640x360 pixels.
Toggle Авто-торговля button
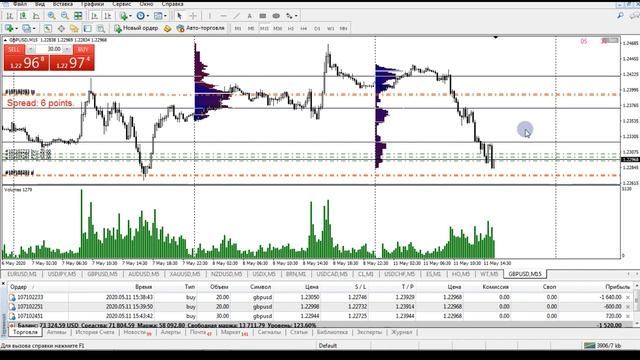(x=200, y=28)
